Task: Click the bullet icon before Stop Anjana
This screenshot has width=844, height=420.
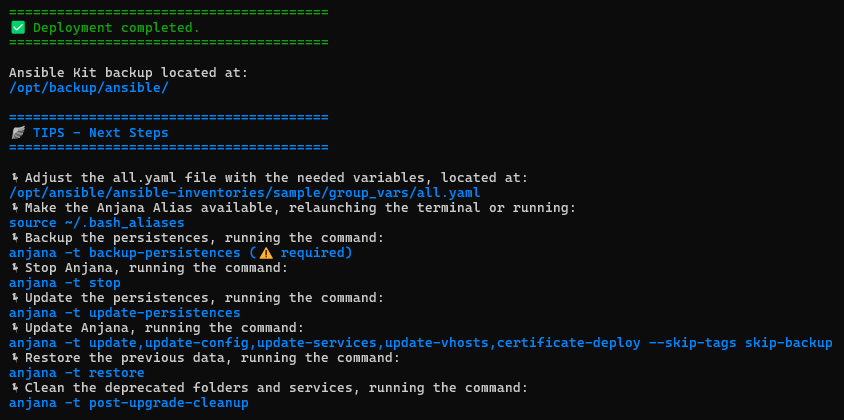Action: (x=14, y=268)
